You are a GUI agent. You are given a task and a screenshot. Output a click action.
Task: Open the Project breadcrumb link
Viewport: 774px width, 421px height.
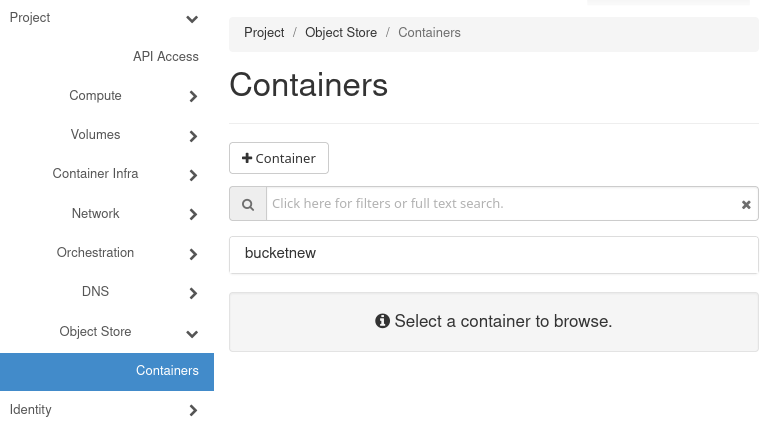point(264,33)
